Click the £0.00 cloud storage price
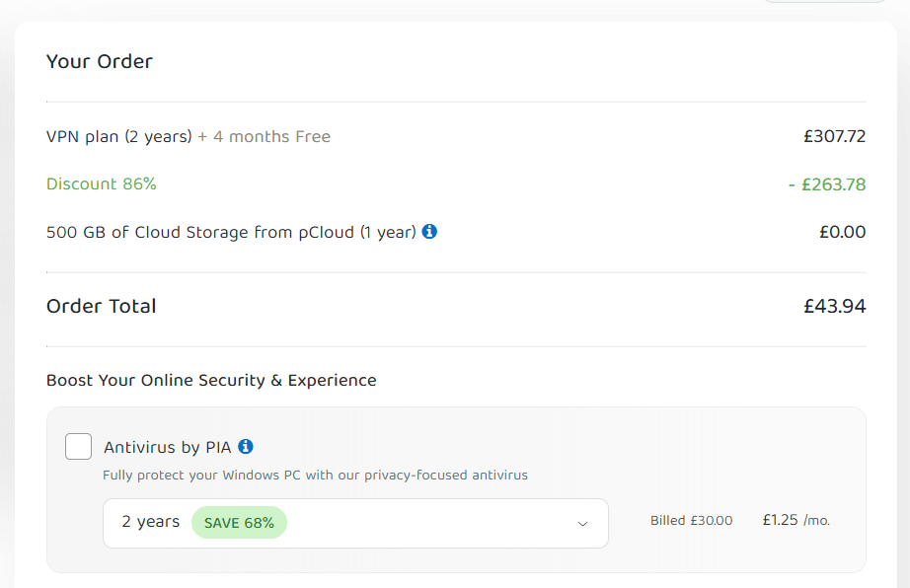 (x=843, y=232)
